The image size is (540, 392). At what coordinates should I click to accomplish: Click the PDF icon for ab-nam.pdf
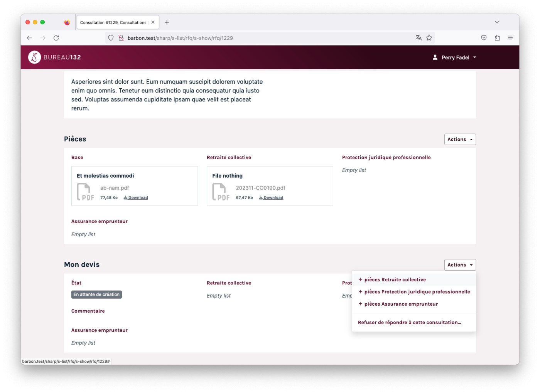85,192
